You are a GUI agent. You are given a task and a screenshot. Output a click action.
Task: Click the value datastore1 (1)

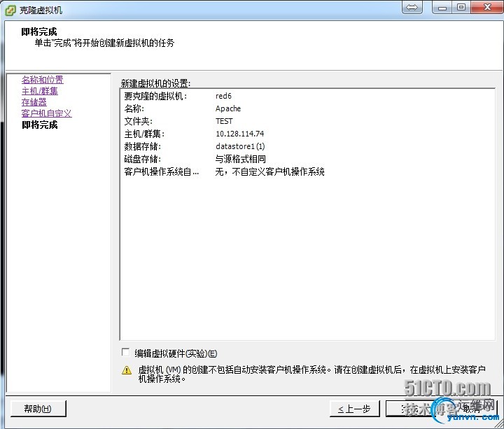point(240,146)
